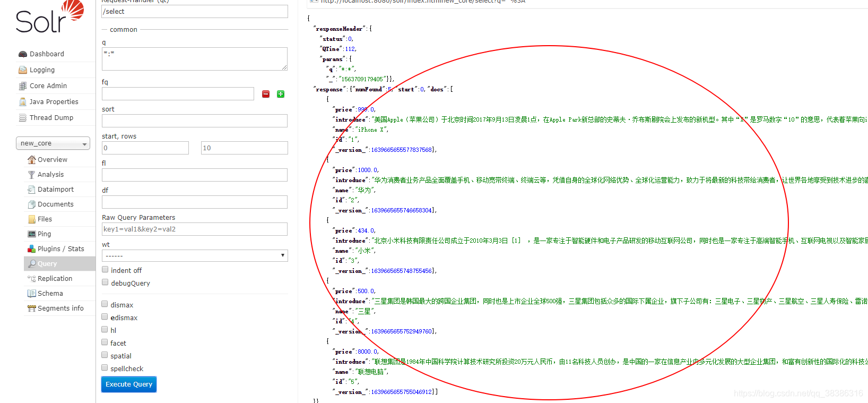868x403 pixels.
Task: Click the rows field showing 10
Action: 245,148
